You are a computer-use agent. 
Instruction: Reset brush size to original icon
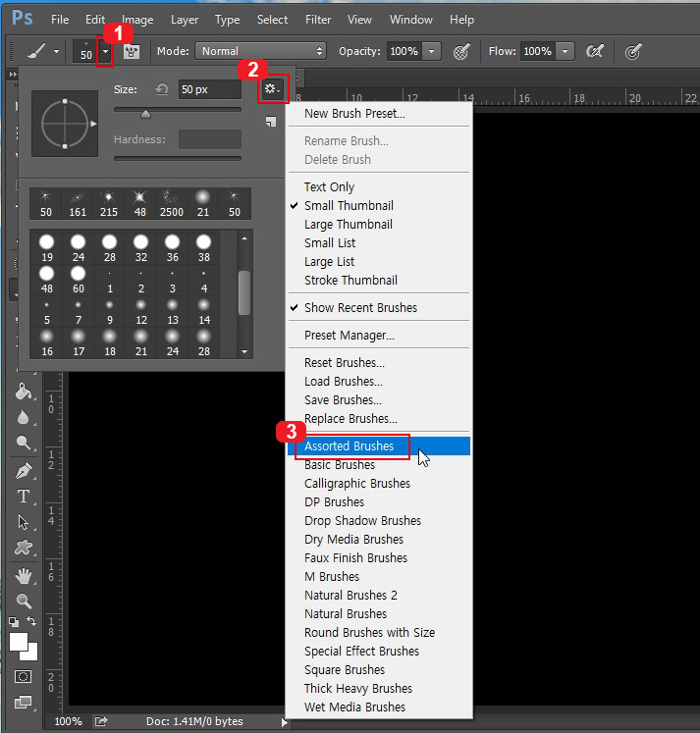(x=162, y=89)
